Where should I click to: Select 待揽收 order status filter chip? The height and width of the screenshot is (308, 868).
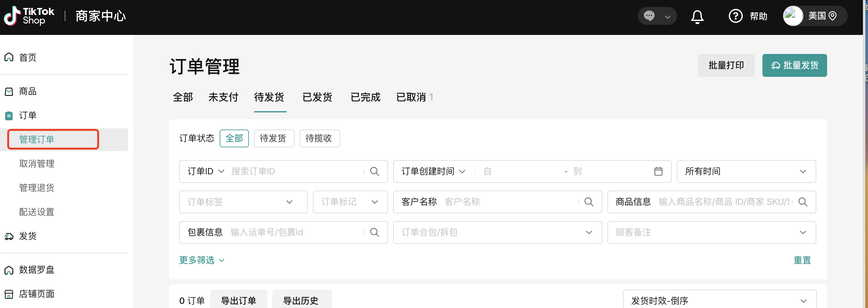pos(319,138)
